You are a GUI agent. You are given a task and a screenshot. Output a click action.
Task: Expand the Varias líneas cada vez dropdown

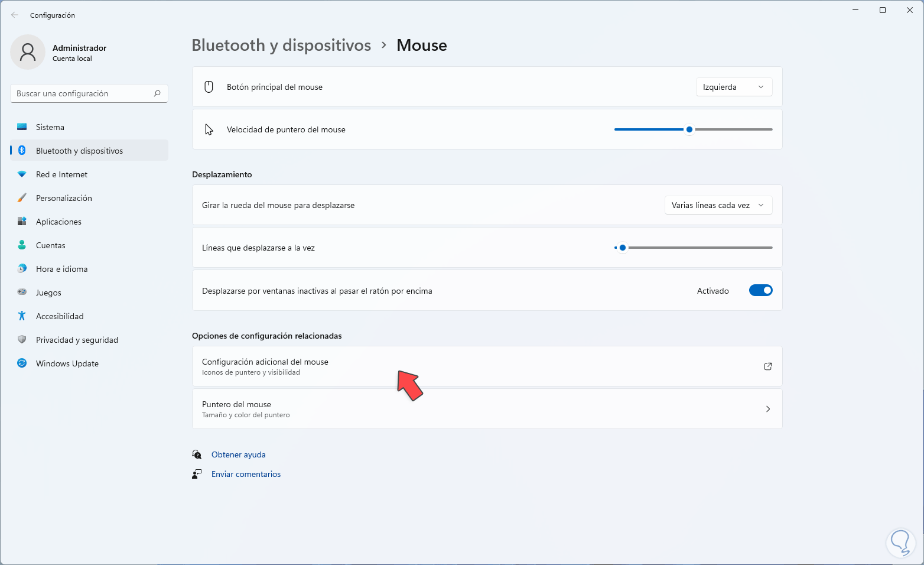pos(718,205)
